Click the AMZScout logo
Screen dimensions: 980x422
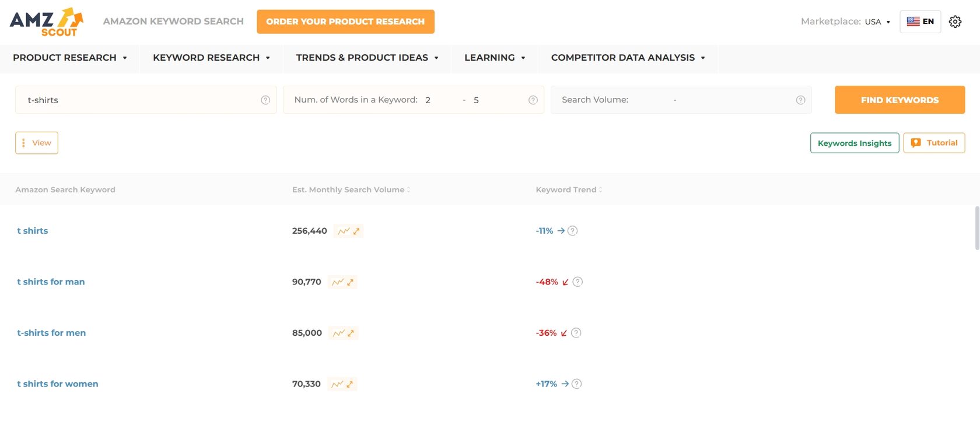coord(45,21)
